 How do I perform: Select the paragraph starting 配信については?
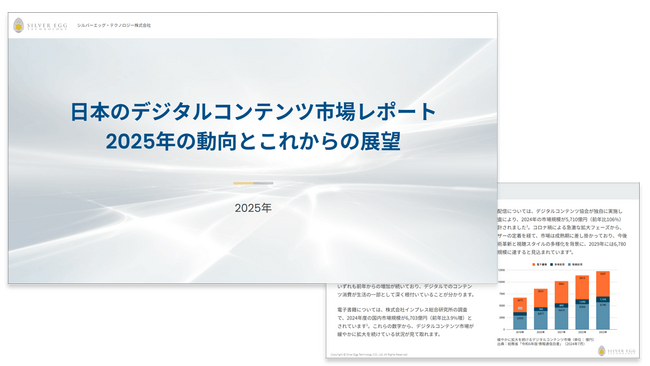click(x=562, y=232)
